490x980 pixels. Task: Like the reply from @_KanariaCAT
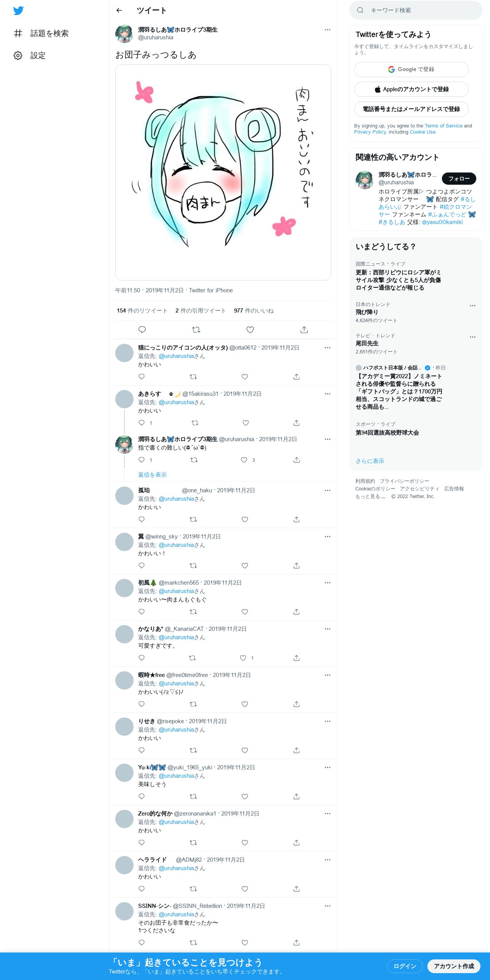click(243, 658)
